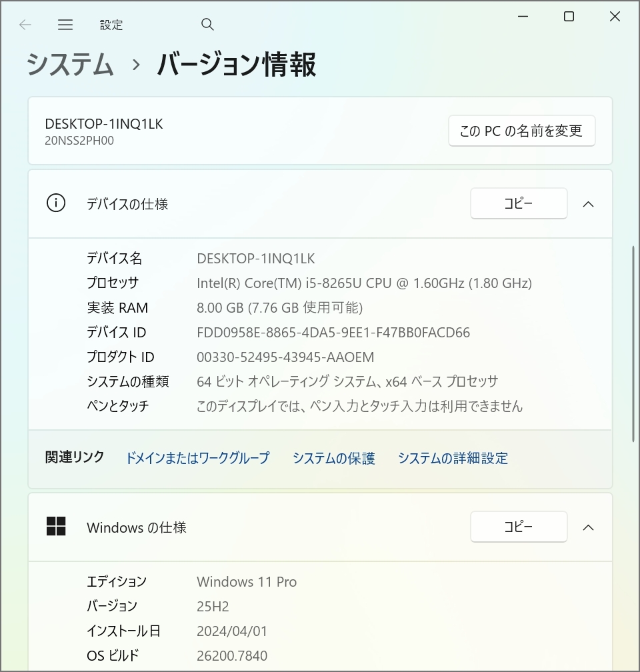Click the デバイス ID value text

(333, 332)
